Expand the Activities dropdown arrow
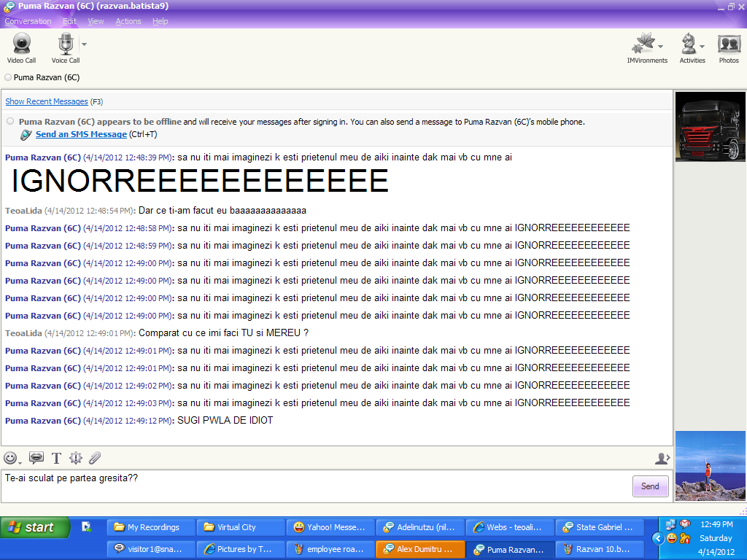The width and height of the screenshot is (747, 560). click(x=703, y=46)
